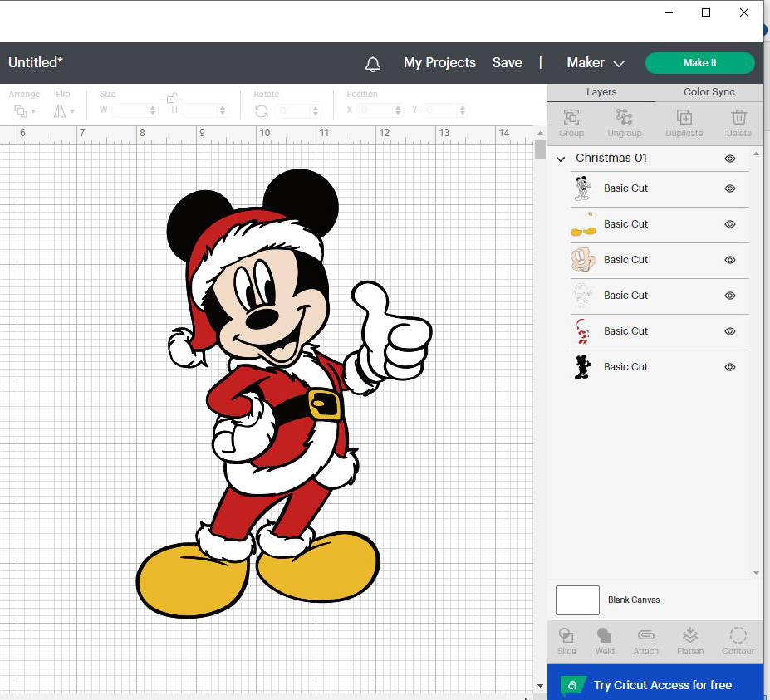Click the green Make It button
The image size is (770, 700).
click(x=699, y=63)
